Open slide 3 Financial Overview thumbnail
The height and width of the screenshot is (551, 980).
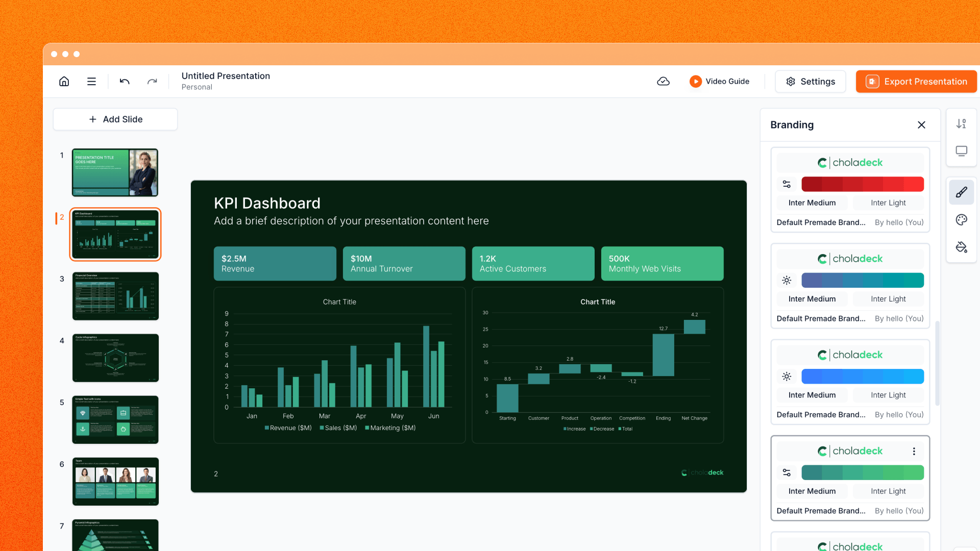click(x=115, y=296)
